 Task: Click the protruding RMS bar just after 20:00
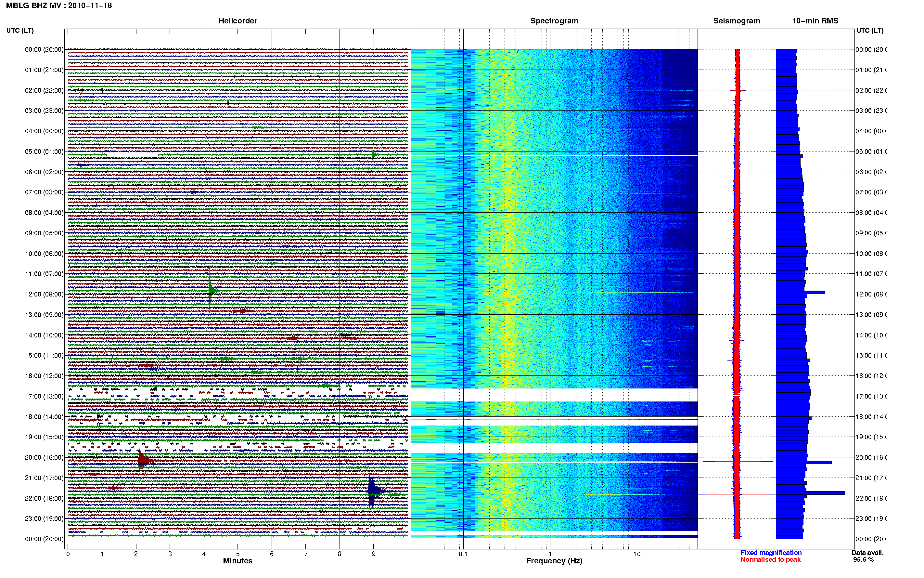804,463
